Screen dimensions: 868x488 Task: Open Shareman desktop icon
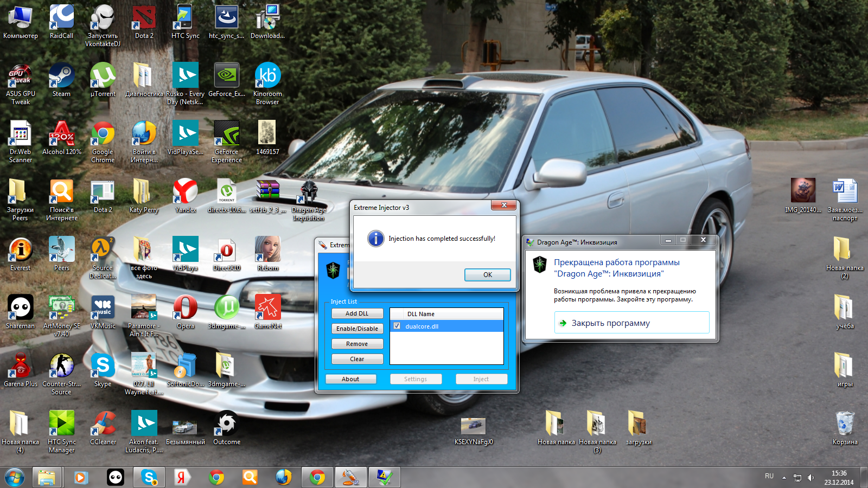pyautogui.click(x=21, y=312)
